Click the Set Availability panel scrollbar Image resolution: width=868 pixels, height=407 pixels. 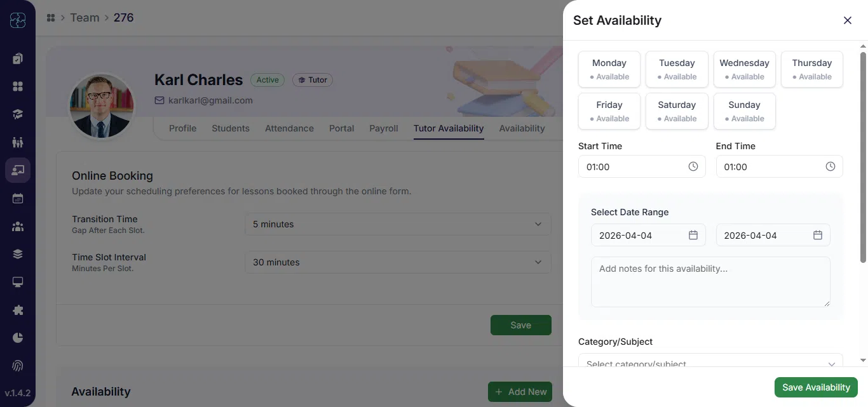coord(863,157)
